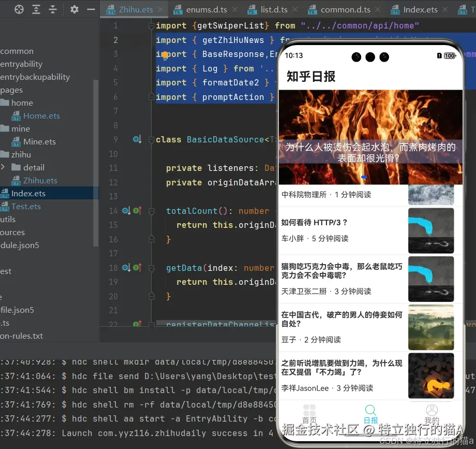476x449 pixels.
Task: Tap the 中科院物理所 article row
Action: [370, 195]
